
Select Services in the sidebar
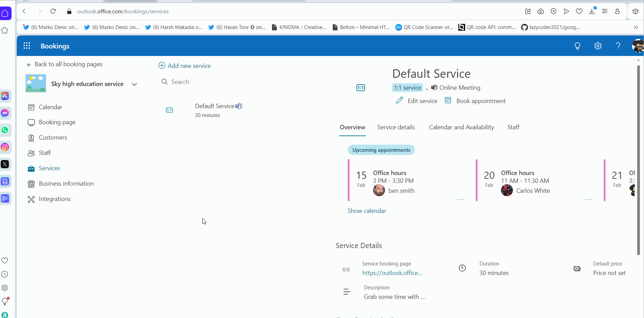tap(49, 168)
